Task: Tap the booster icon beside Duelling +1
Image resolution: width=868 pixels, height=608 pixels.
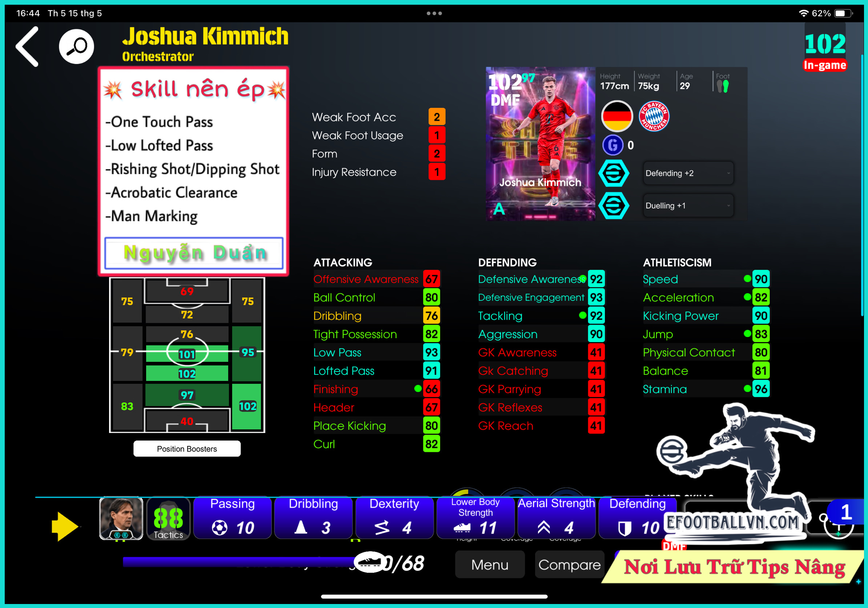Action: [x=614, y=206]
